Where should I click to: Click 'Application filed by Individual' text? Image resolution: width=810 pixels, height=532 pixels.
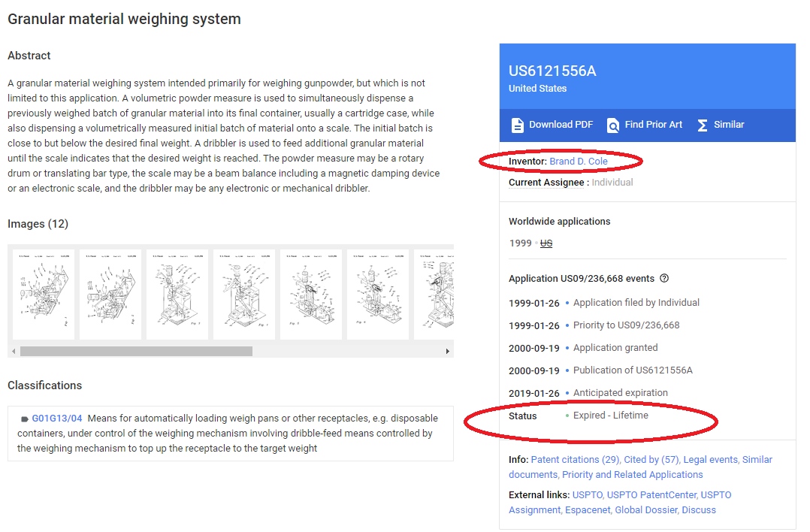point(636,303)
